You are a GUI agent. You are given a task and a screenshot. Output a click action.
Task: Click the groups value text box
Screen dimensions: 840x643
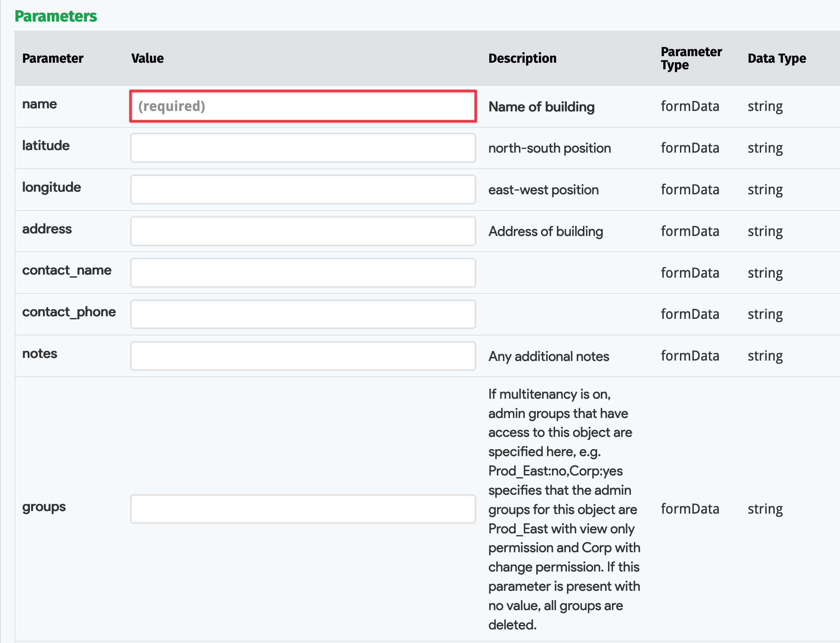[x=303, y=509]
